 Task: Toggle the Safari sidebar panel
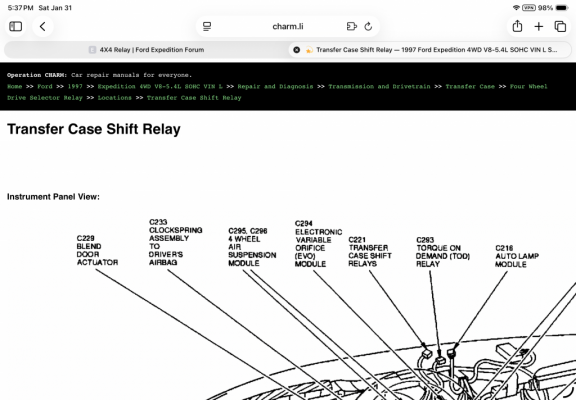click(15, 26)
